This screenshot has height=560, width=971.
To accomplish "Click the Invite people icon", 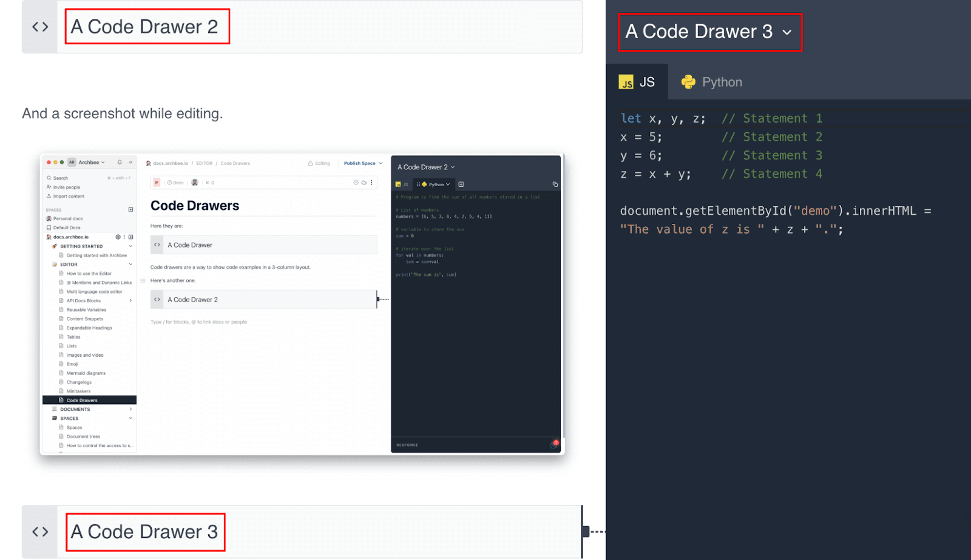I will point(49,187).
